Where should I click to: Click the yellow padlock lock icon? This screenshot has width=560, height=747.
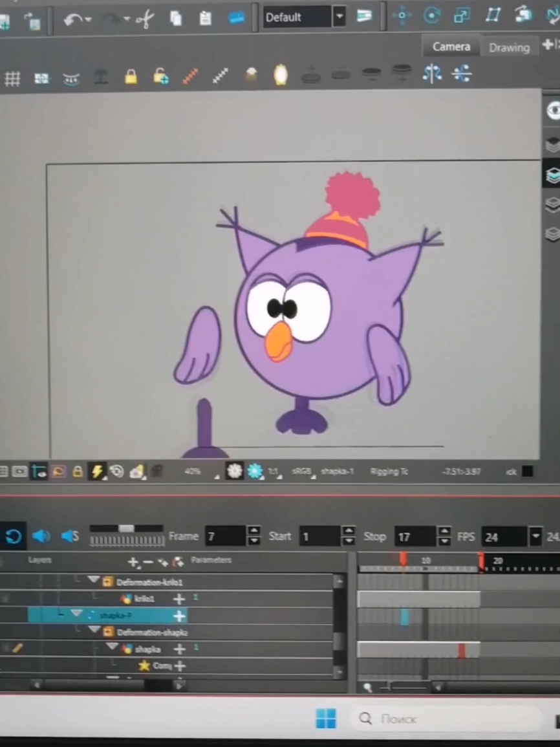(x=131, y=77)
